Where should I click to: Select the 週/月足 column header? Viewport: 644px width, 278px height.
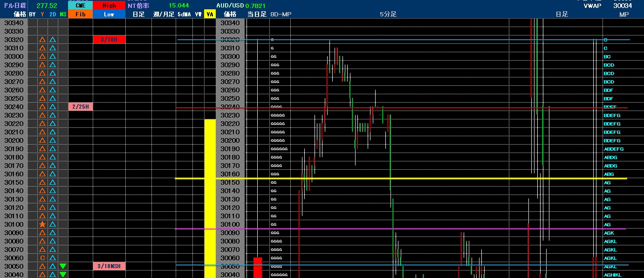tap(164, 14)
